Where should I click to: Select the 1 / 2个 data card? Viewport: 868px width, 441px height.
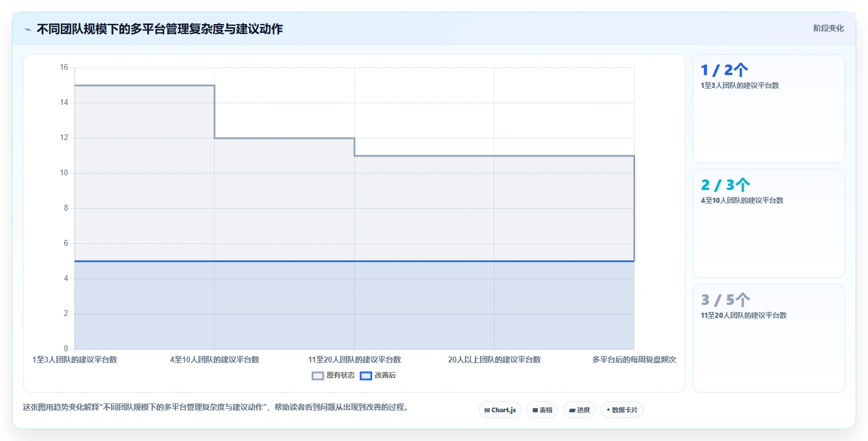click(x=769, y=108)
